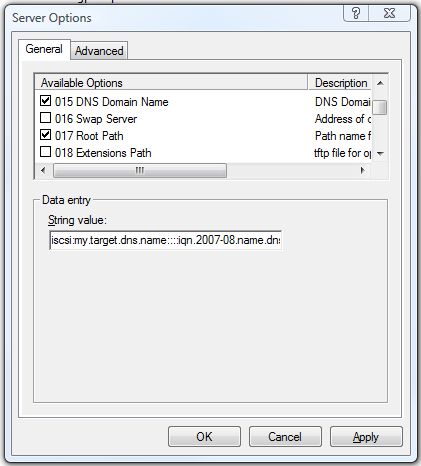This screenshot has width=421, height=466.
Task: Click the horizontal scrollbar thumb
Action: 140,171
